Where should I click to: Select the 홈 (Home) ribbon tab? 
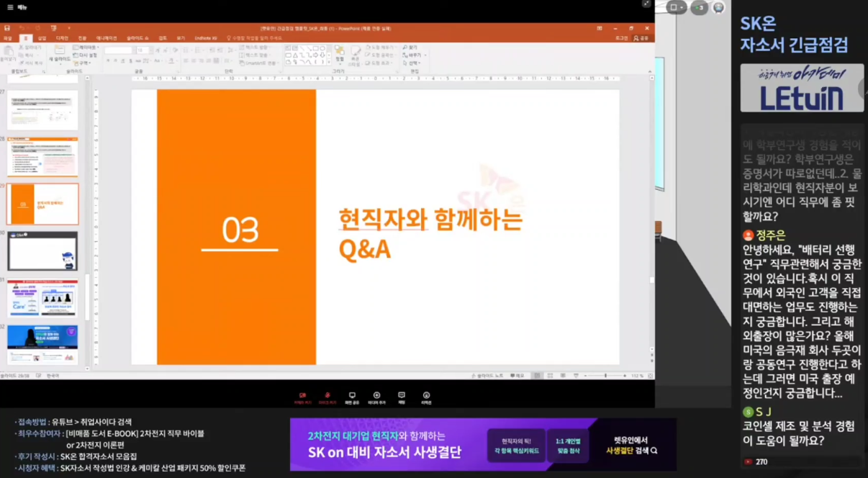(25, 38)
